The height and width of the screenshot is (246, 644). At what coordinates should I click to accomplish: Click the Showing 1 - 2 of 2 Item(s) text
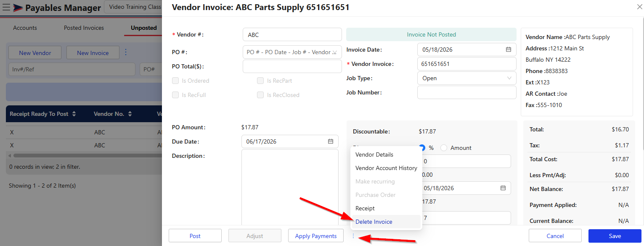click(42, 186)
